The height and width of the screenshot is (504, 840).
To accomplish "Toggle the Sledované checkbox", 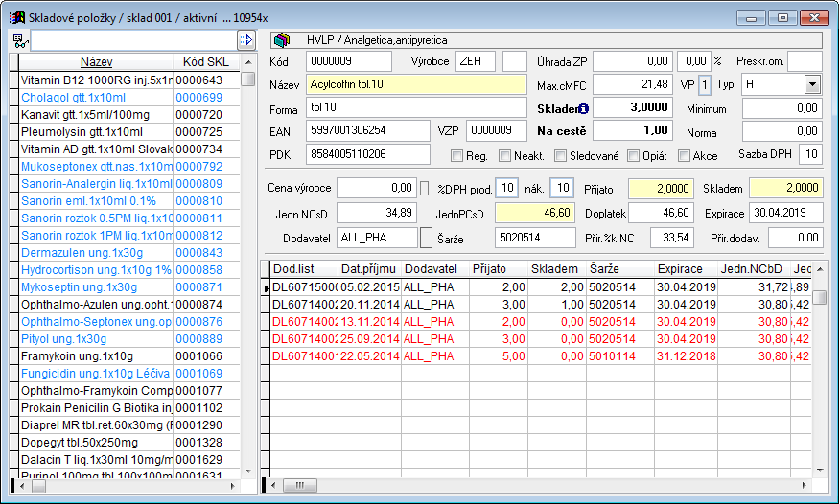I will tap(562, 155).
